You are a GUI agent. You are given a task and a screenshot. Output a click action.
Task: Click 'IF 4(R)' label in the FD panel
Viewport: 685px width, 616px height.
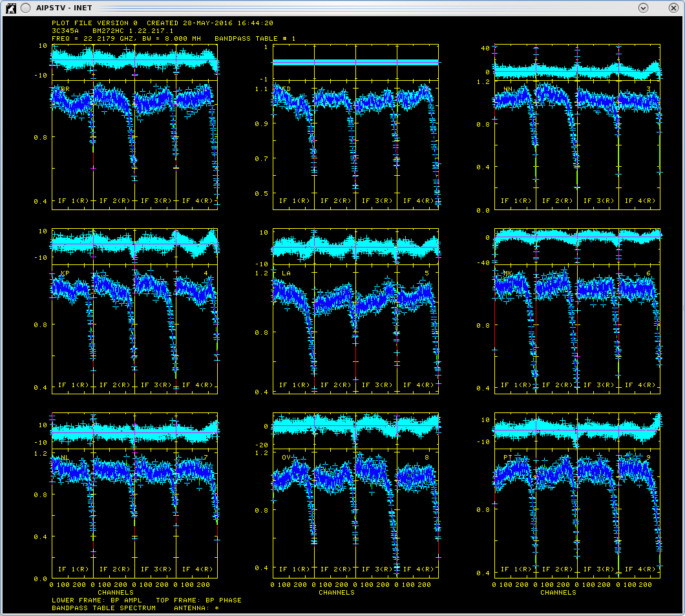coord(419,201)
